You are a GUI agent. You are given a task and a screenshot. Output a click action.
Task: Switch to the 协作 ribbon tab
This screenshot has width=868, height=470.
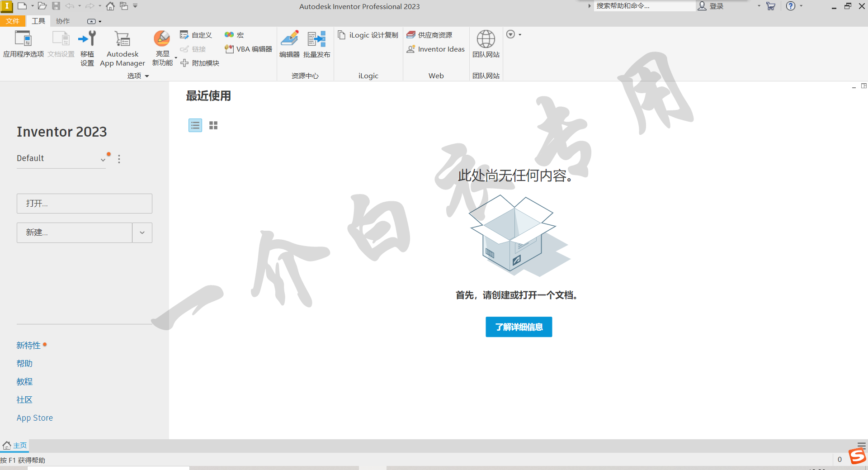(x=63, y=21)
